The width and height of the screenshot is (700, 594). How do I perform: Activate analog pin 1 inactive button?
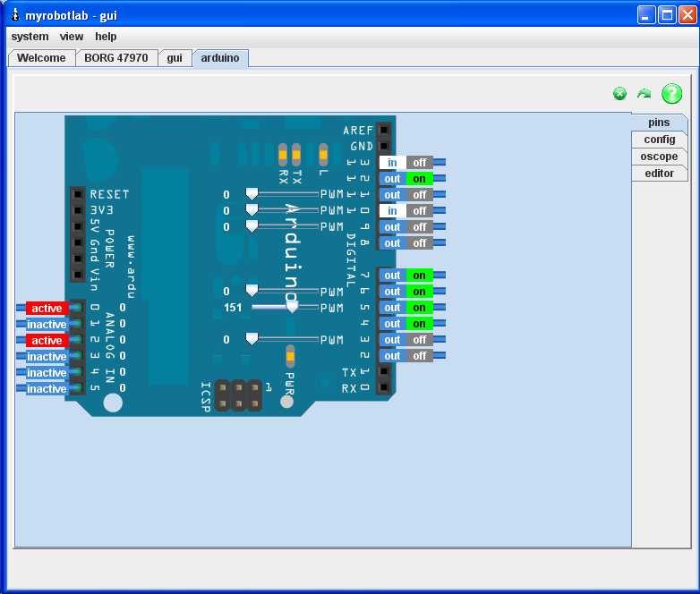coord(47,324)
